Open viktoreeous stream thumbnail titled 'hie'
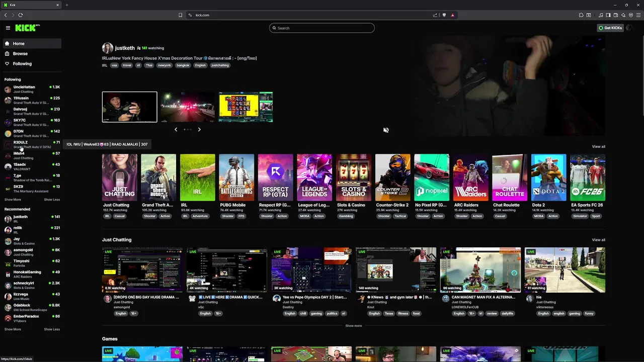This screenshot has height=362, width=644. tap(565, 270)
